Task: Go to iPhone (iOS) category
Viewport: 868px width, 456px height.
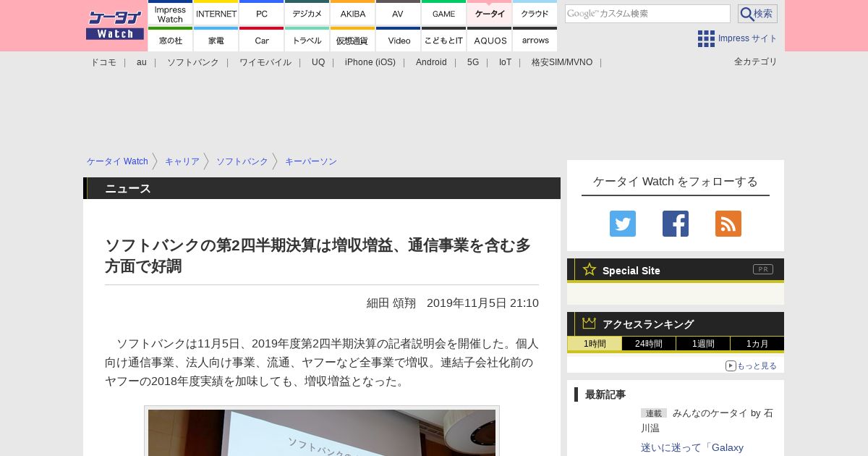Action: coord(370,62)
